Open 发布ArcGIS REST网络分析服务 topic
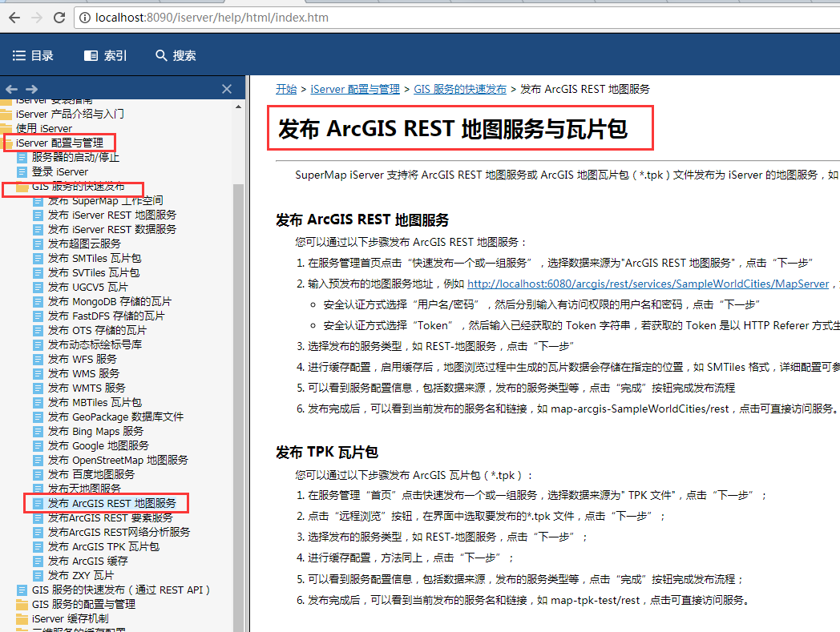This screenshot has height=632, width=840. (x=119, y=533)
